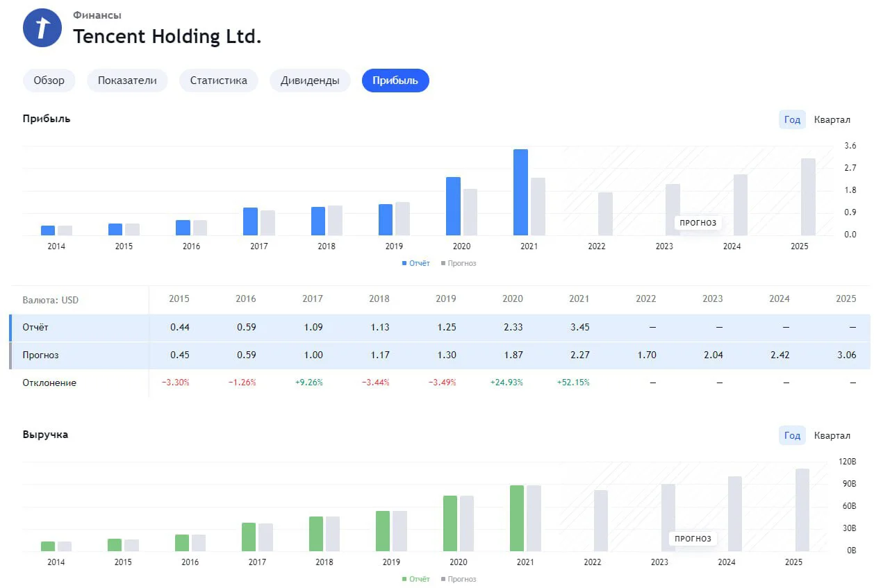Switch Прибыль chart to Квартал
This screenshot has height=588, width=874.
832,119
